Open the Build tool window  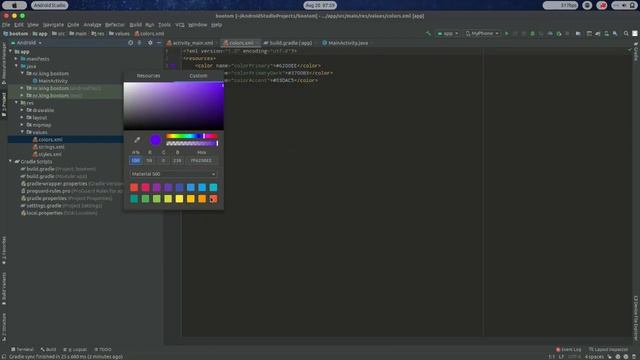[48, 349]
